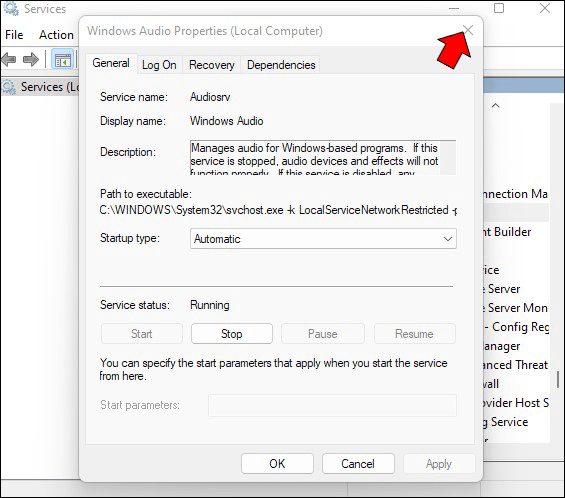Click the Forward arrow in Services toolbar
Image resolution: width=565 pixels, height=498 pixels.
pos(31,59)
